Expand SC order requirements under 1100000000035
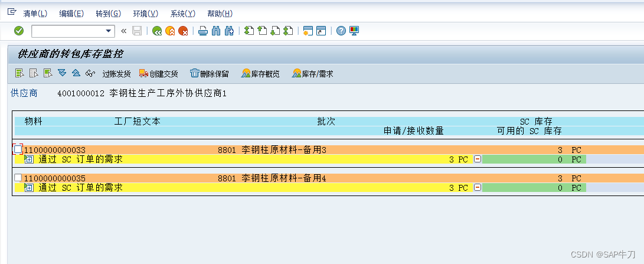The width and height of the screenshot is (644, 264). [29, 187]
